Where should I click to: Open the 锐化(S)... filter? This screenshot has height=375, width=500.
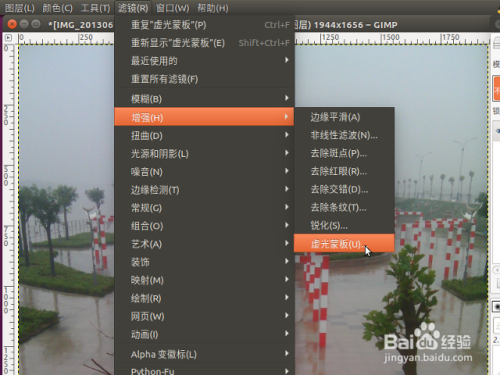[x=344, y=225]
